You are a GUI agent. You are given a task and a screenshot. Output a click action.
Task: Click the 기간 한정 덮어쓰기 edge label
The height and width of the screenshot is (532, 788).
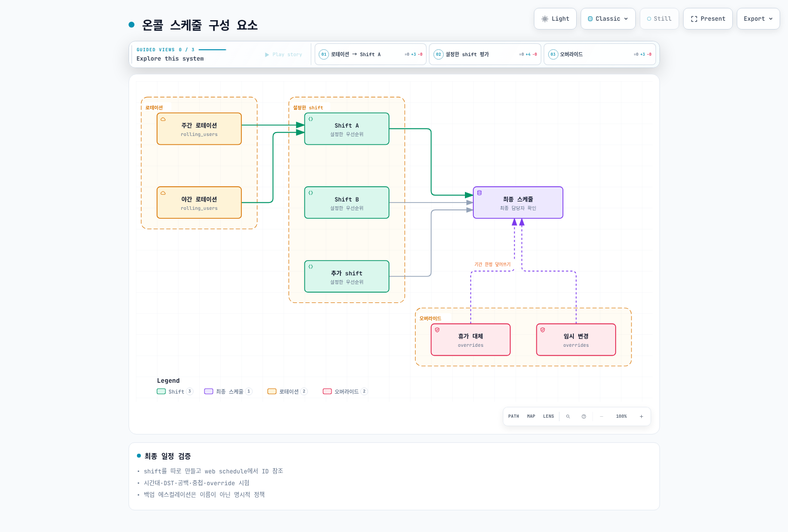click(x=492, y=265)
